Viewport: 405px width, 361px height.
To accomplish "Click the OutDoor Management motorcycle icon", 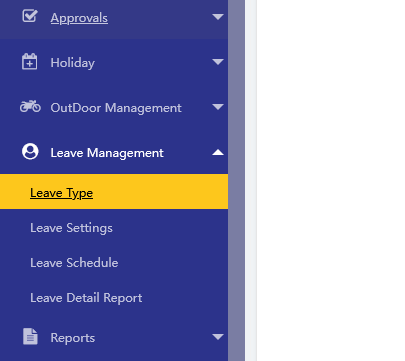I will pyautogui.click(x=30, y=106).
